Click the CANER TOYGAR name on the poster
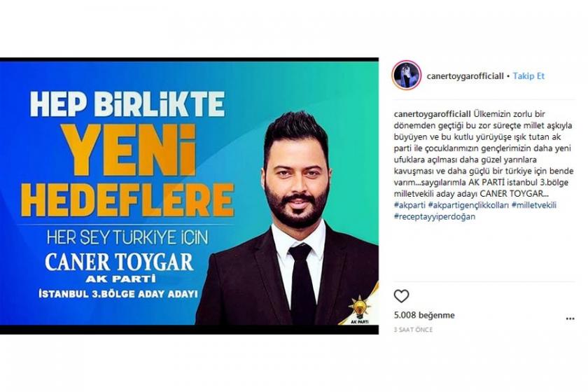588x392 pixels. tap(119, 262)
